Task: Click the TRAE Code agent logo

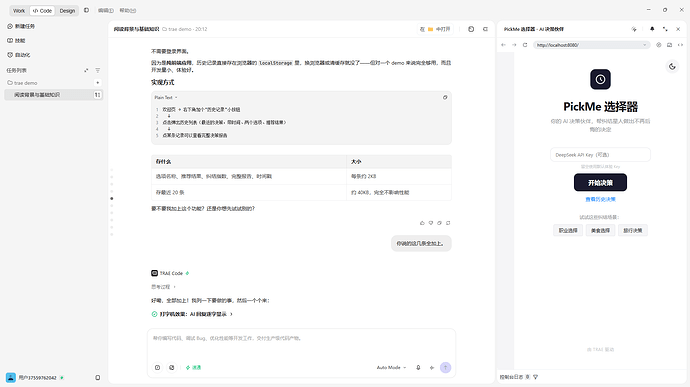Action: click(154, 273)
